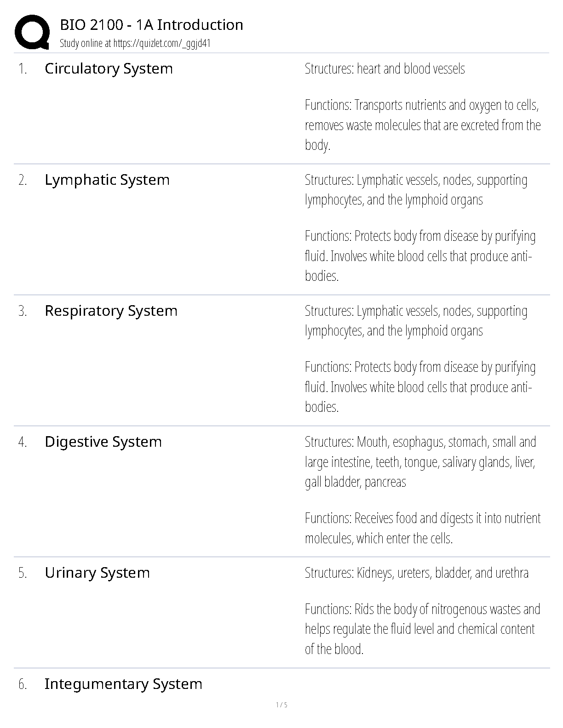The width and height of the screenshot is (563, 728).
Task: Click 'Receives food and digests' function text
Action: pos(422,528)
